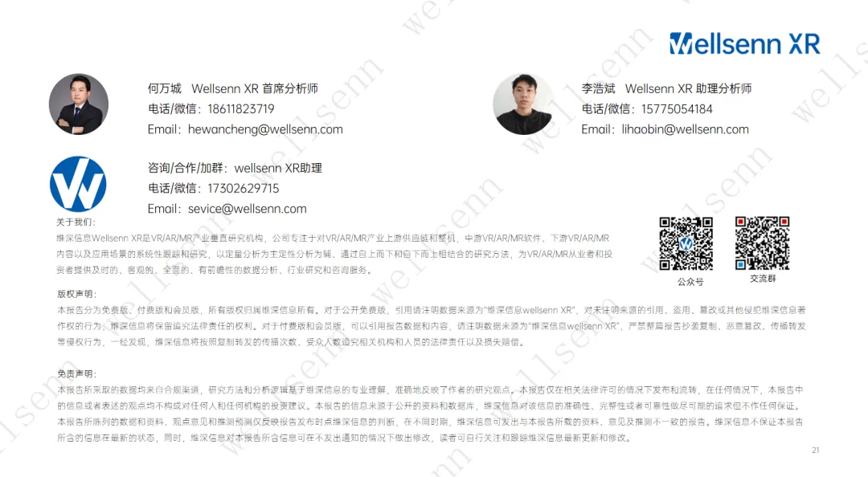868x477 pixels.
Task: Click the 关于我们 section heading
Action: tap(76, 222)
